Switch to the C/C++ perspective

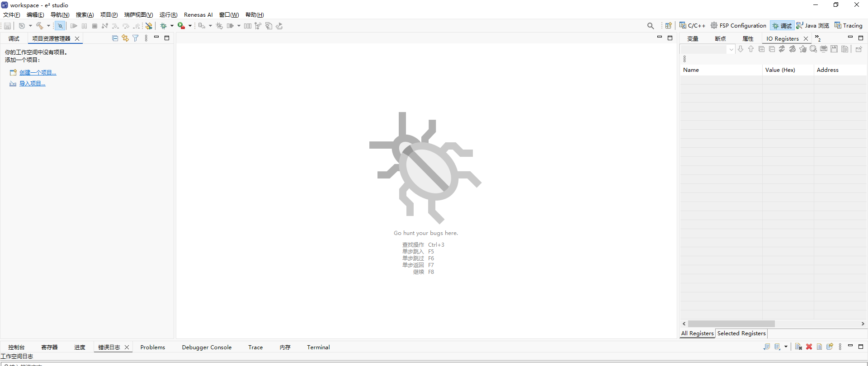coord(692,26)
